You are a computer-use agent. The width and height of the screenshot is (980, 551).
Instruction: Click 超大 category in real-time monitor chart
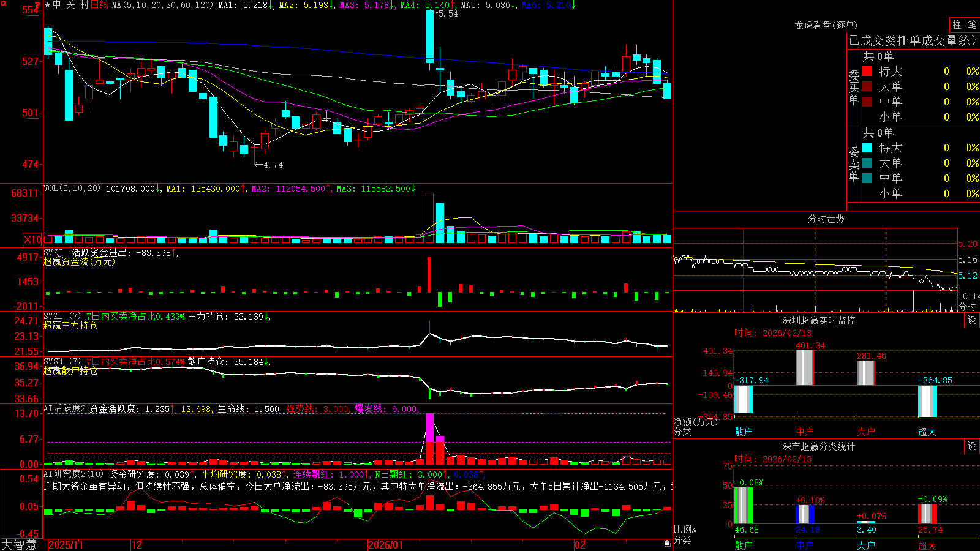point(927,432)
